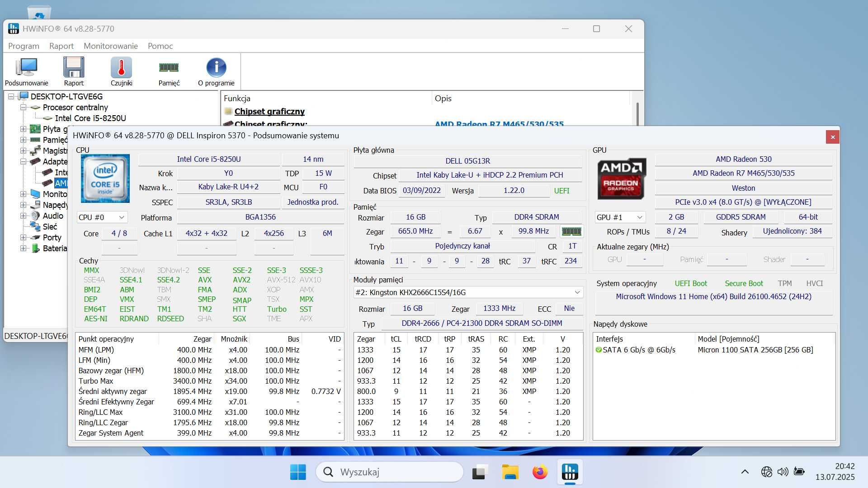Click the BGA1356 platform field
This screenshot has width=868, height=488.
[260, 218]
